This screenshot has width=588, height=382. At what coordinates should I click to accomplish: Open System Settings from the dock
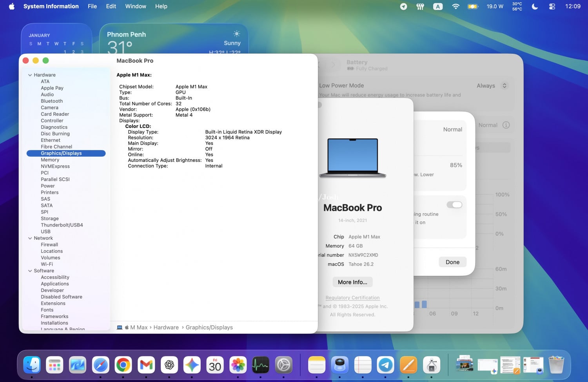[284, 365]
